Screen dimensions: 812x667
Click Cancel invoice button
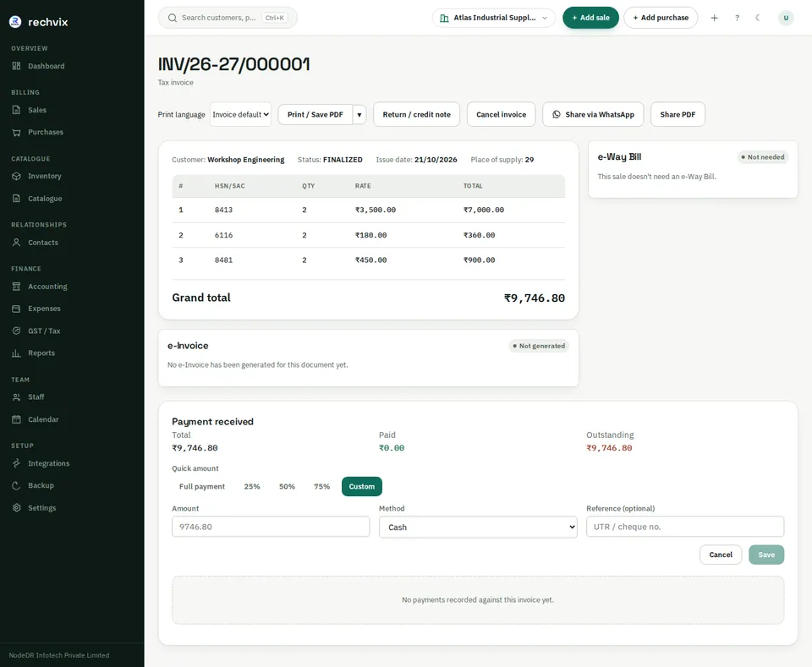click(x=501, y=114)
